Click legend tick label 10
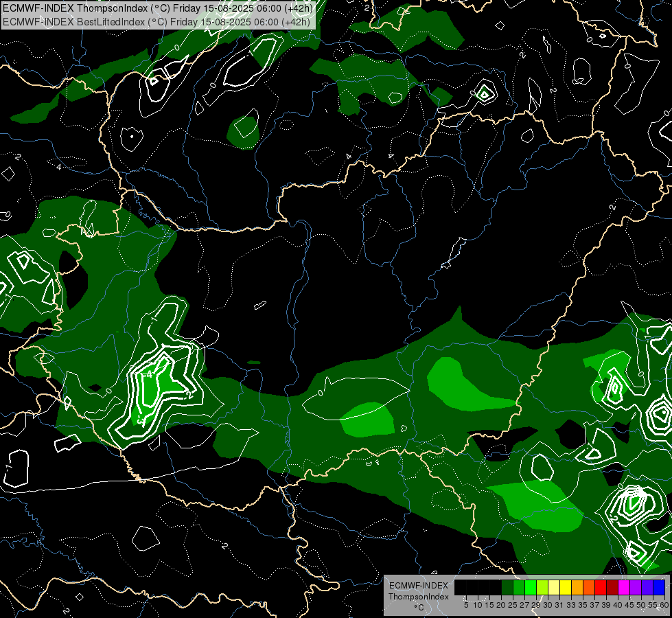Image resolution: width=672 pixels, height=618 pixels. (478, 605)
